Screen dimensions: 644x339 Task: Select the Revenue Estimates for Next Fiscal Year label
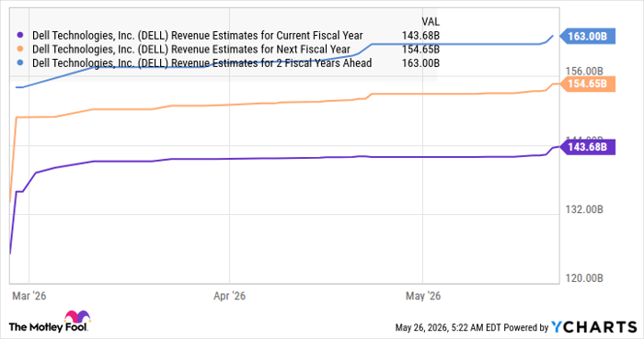pos(191,50)
